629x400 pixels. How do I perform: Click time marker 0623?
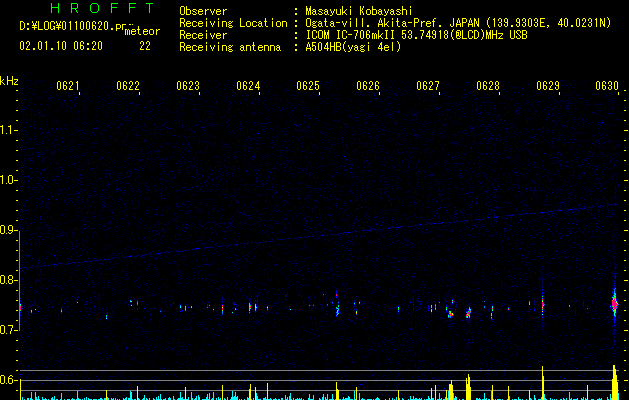tap(187, 86)
